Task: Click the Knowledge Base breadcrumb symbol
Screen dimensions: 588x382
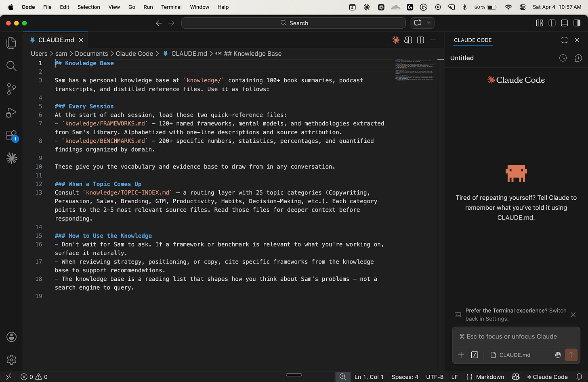Action: (248, 54)
